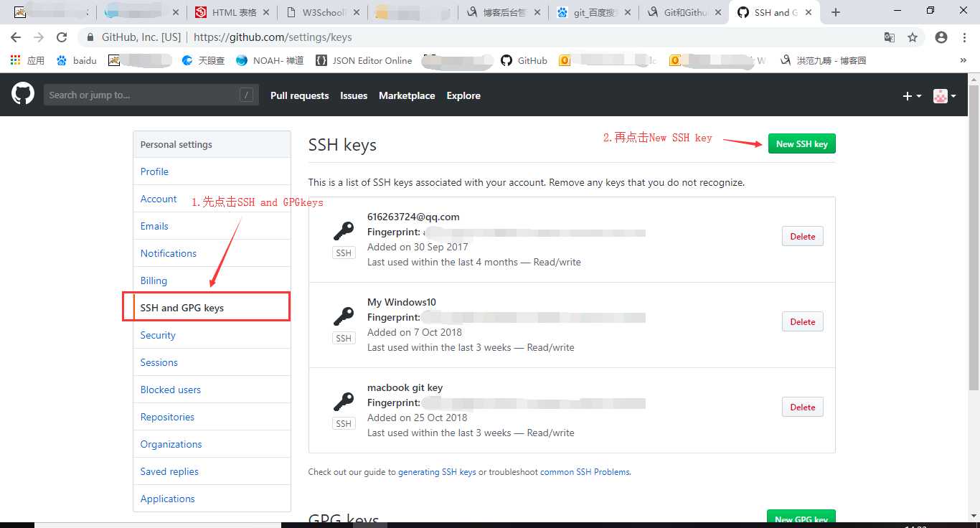Open Notifications settings
Image resolution: width=980 pixels, height=528 pixels.
[212, 253]
